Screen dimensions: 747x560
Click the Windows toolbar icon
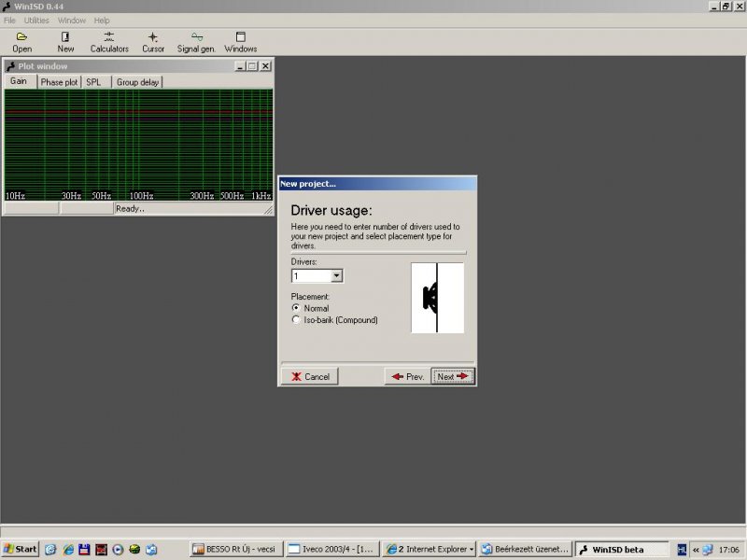(241, 42)
